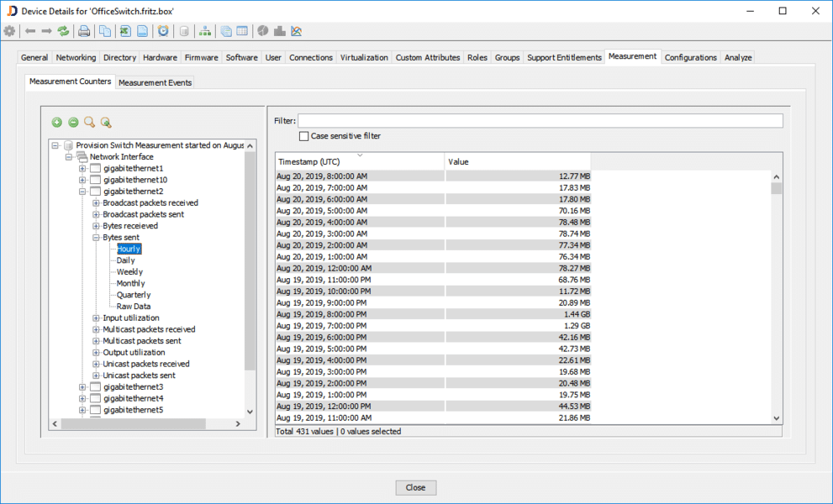The height and width of the screenshot is (504, 833).
Task: Collapse the Bytes sent node
Action: point(96,238)
